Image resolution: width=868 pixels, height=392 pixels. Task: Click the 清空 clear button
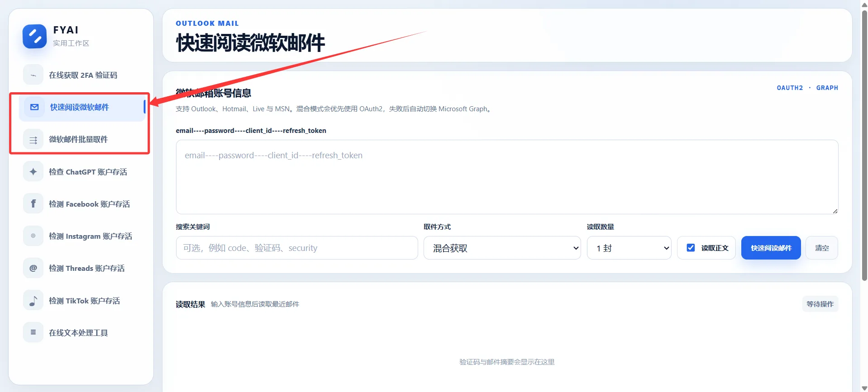pyautogui.click(x=822, y=248)
